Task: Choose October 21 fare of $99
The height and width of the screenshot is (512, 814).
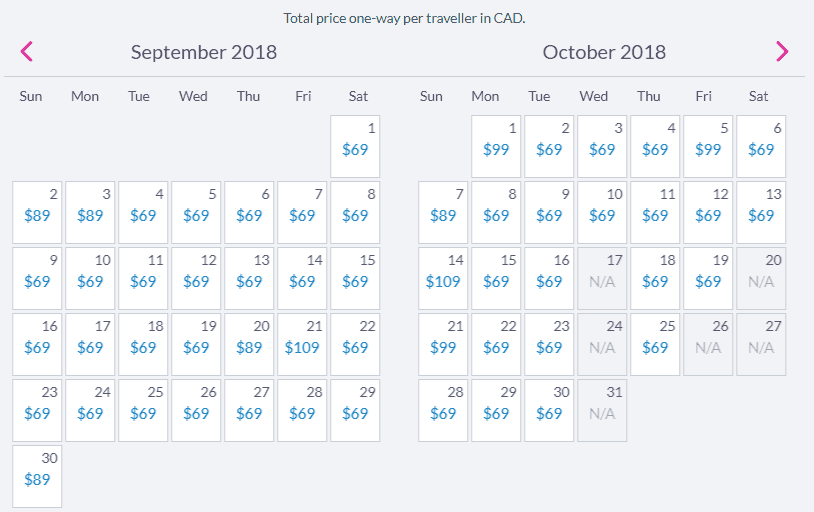Action: [443, 344]
